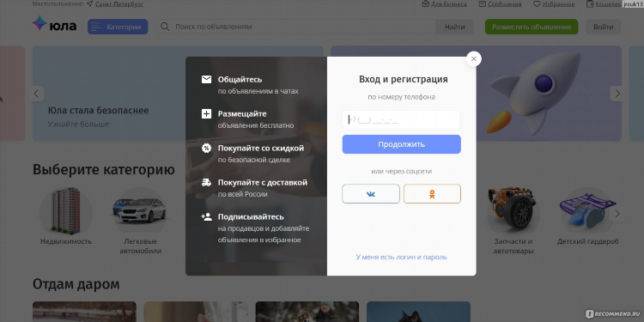This screenshot has width=644, height=322.
Task: Click the location arrow icon near Местоположение
Action: (89, 4)
